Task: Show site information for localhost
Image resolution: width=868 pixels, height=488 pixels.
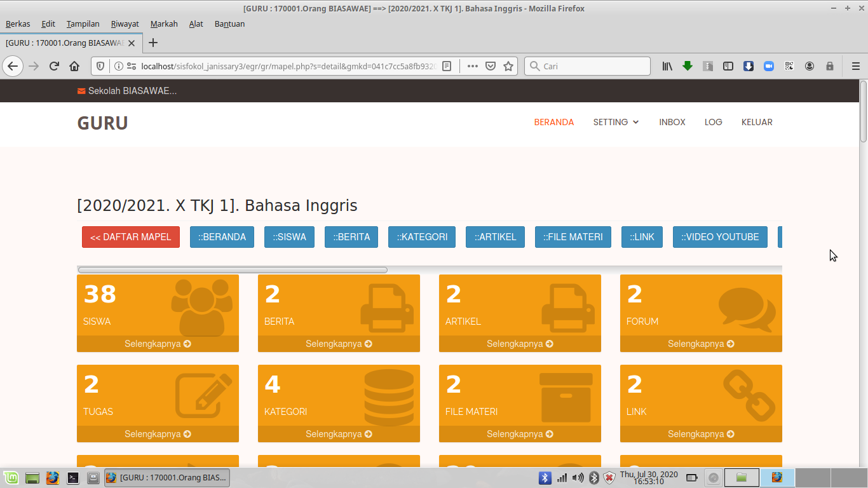Action: pyautogui.click(x=118, y=66)
